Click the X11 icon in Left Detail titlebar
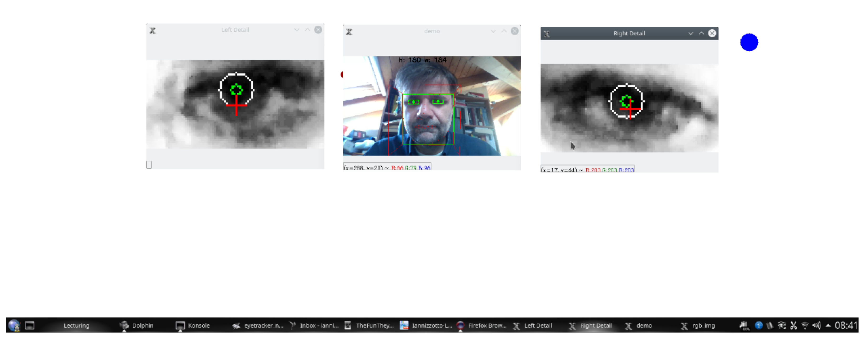 click(x=152, y=31)
